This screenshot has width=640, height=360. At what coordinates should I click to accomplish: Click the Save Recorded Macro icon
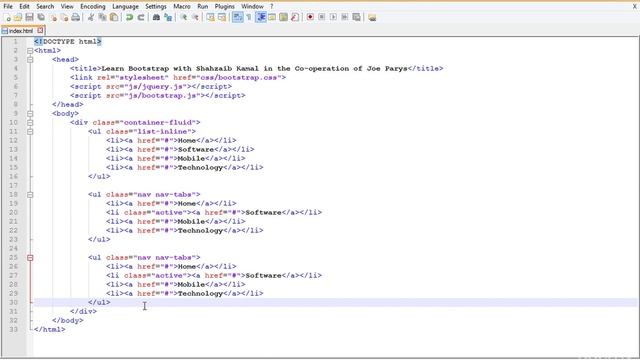coord(356,17)
